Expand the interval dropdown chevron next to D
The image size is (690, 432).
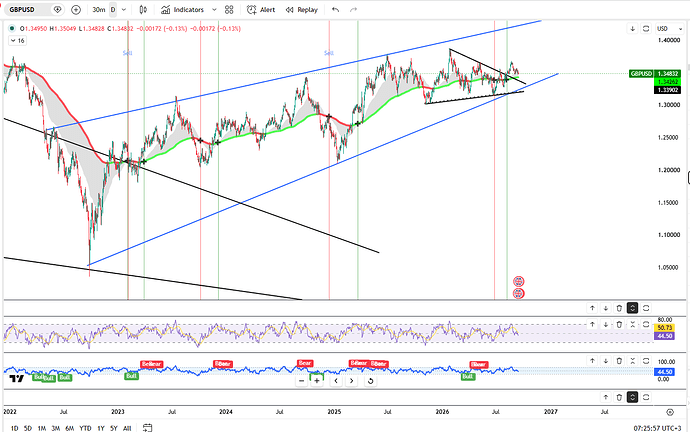click(124, 9)
